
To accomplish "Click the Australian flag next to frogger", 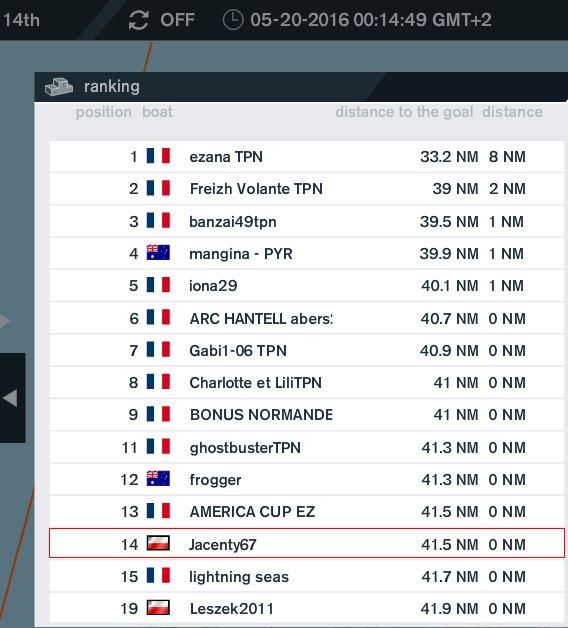I will 158,479.
